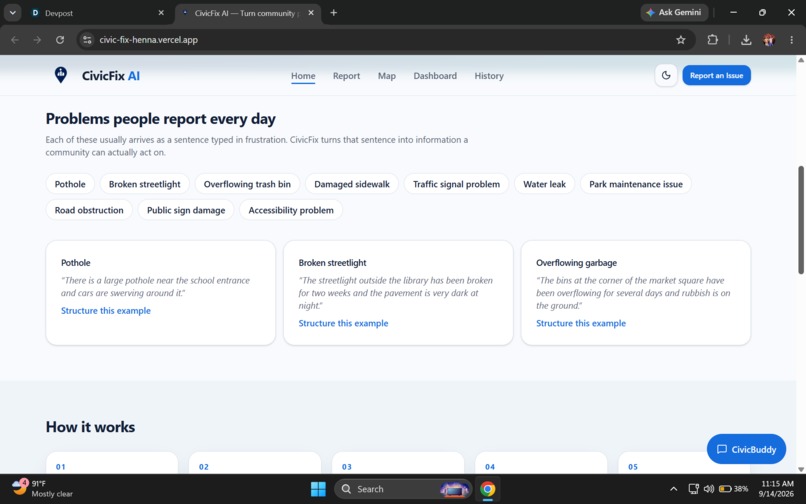Viewport: 806px width, 504px height.
Task: Go back with the browser back arrow
Action: click(x=15, y=40)
